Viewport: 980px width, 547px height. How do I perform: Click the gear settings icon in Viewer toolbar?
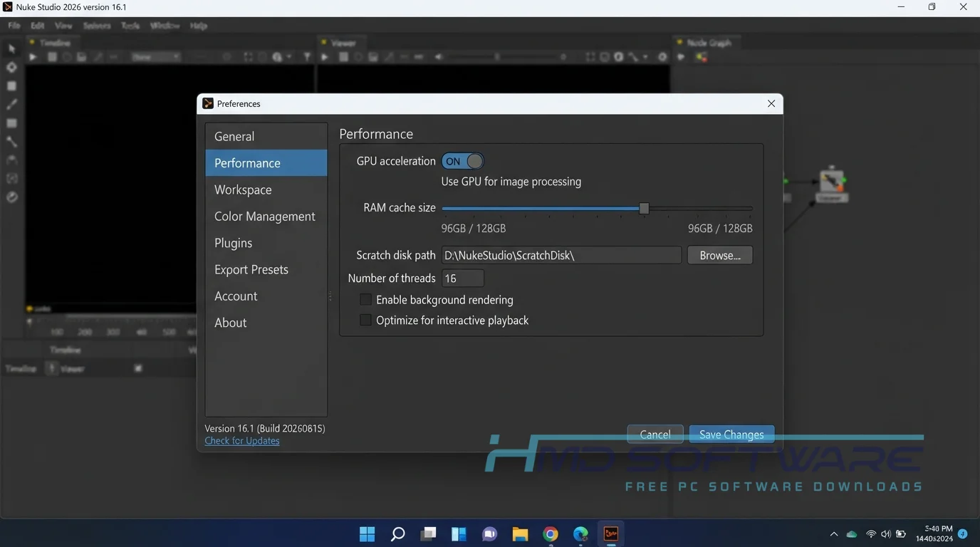click(x=662, y=57)
